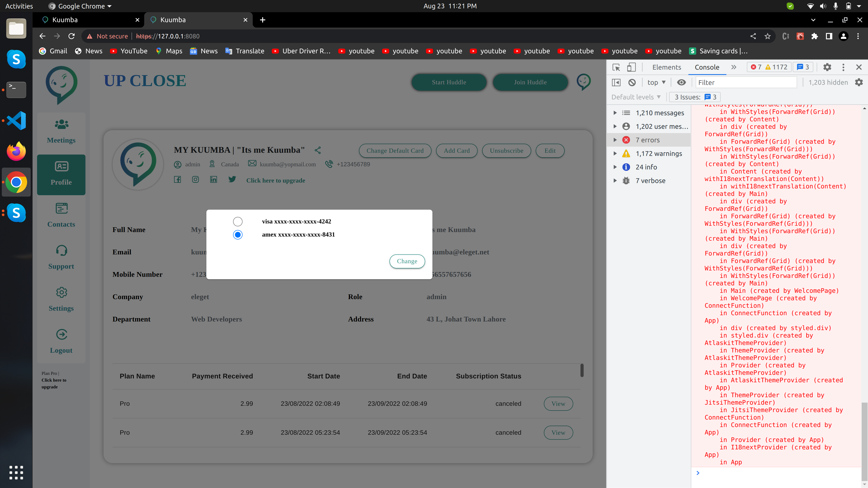
Task: Switch to the Elements tab in DevTools
Action: click(x=666, y=67)
